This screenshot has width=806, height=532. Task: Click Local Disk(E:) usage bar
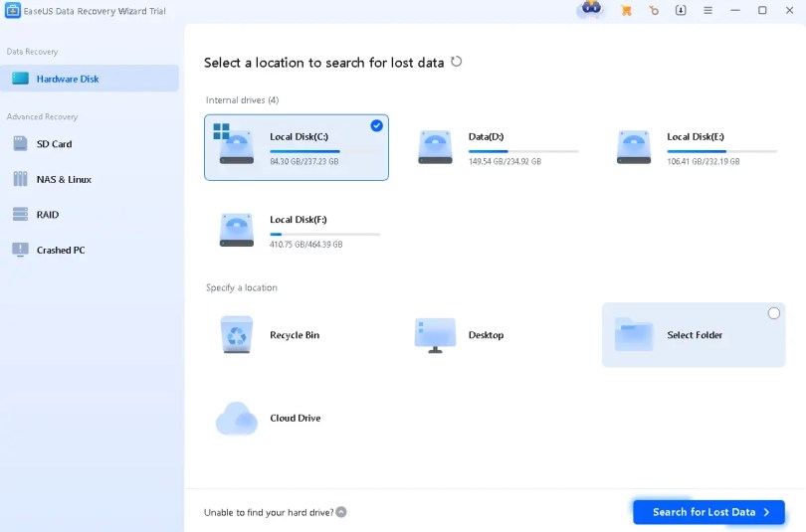(721, 151)
